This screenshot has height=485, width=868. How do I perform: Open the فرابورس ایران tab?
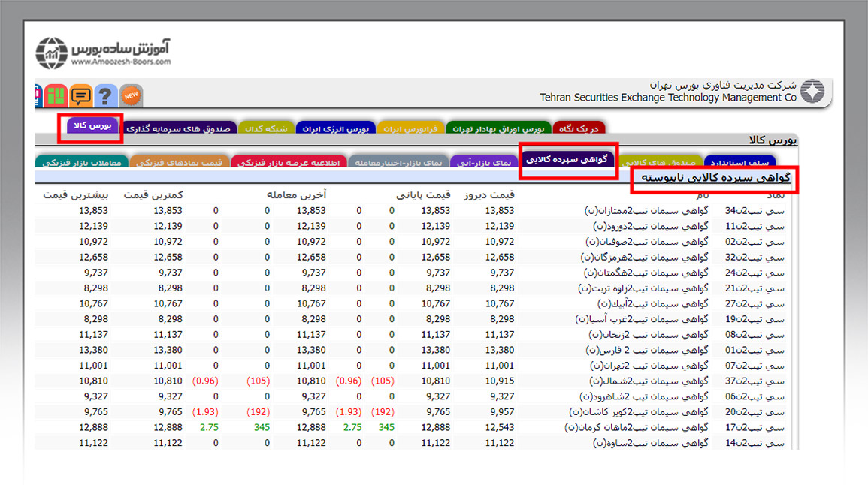[410, 128]
